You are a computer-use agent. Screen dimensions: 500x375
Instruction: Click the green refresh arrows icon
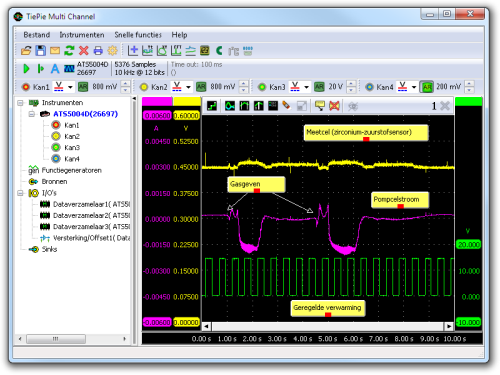(x=69, y=51)
